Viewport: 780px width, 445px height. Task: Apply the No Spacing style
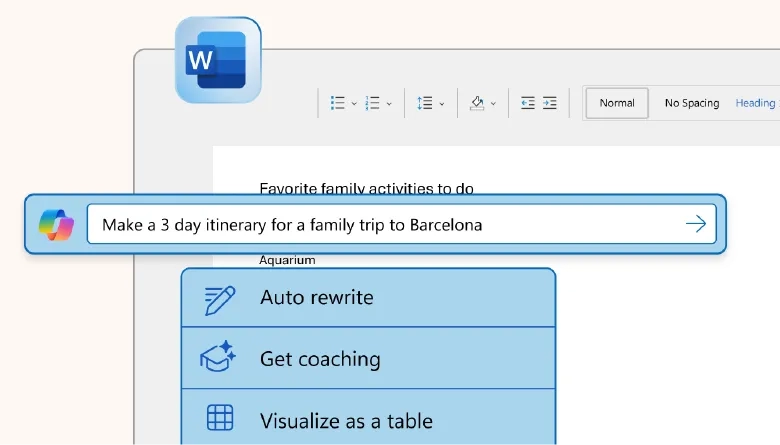coord(692,103)
